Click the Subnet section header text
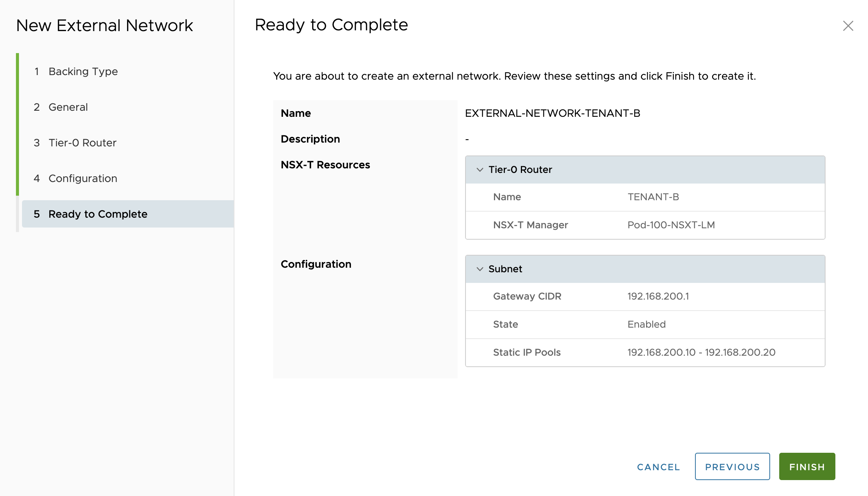Screen dimensions: 868x496 (505, 269)
